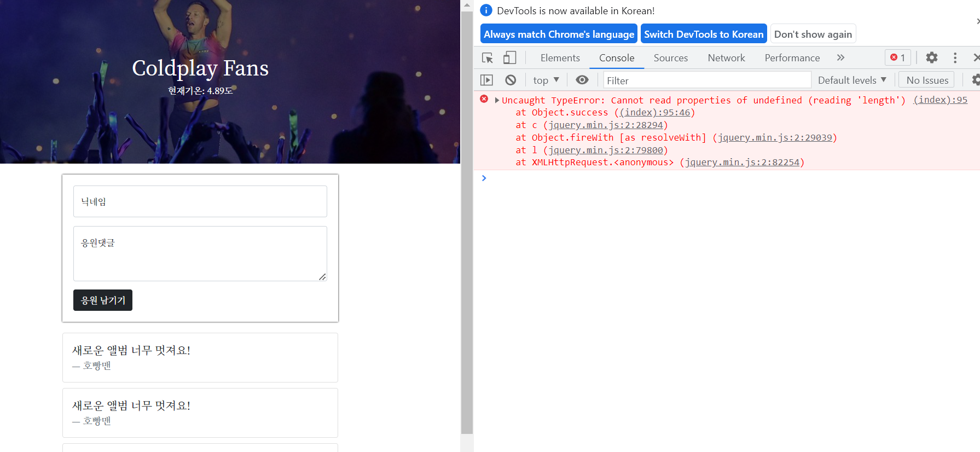980x452 pixels.
Task: Click the scrollbar up arrow
Action: (x=467, y=5)
